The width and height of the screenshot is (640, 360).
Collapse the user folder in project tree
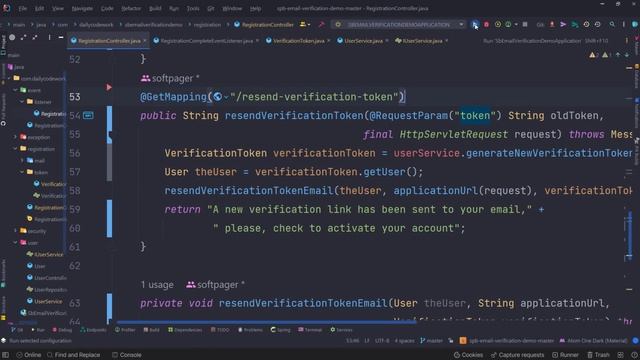(16, 243)
